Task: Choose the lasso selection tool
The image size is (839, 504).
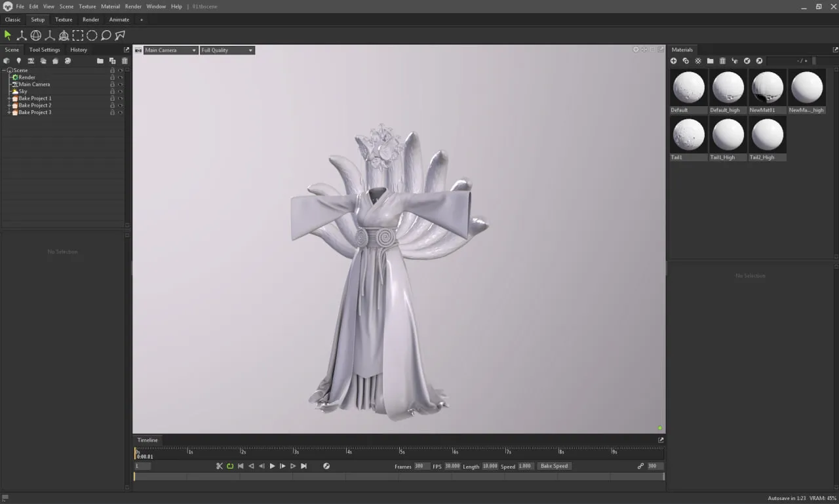Action: (106, 35)
